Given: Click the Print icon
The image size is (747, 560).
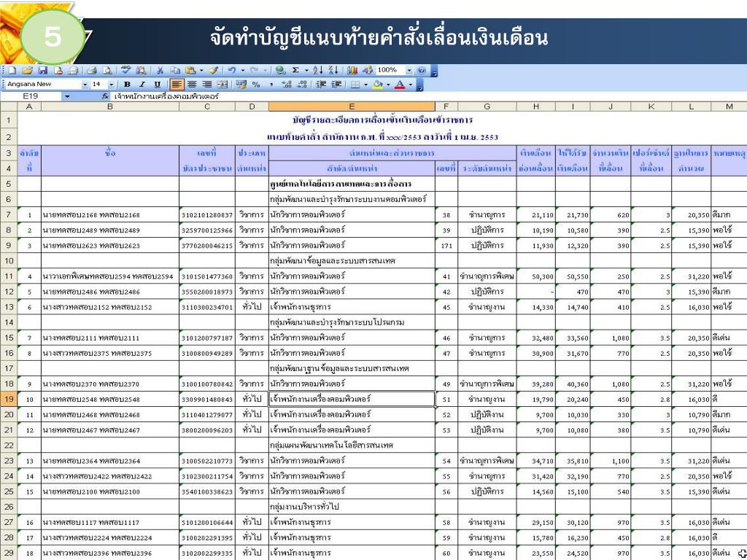Looking at the screenshot, I should pyautogui.click(x=91, y=71).
